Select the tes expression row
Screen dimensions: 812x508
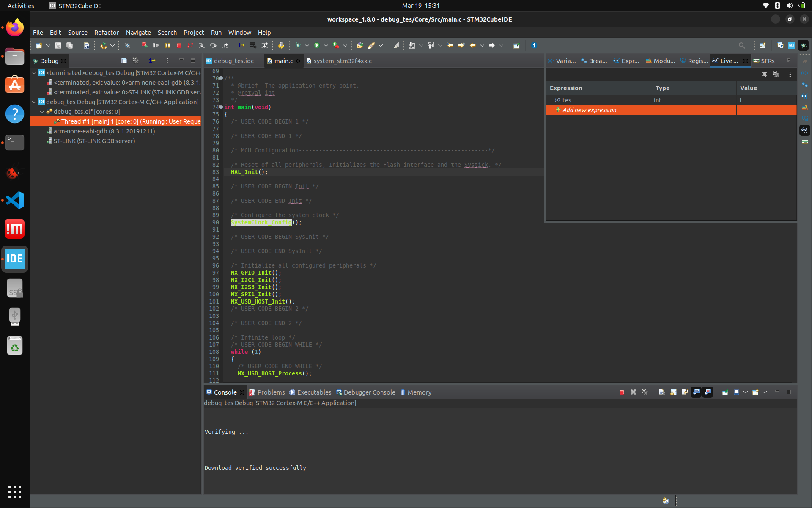(x=671, y=100)
